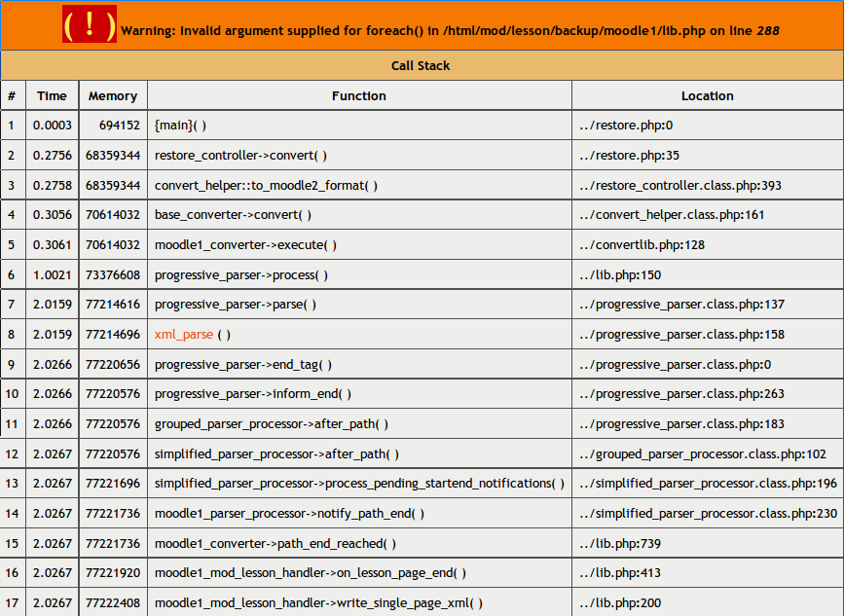Select time value 0.0003

point(53,126)
